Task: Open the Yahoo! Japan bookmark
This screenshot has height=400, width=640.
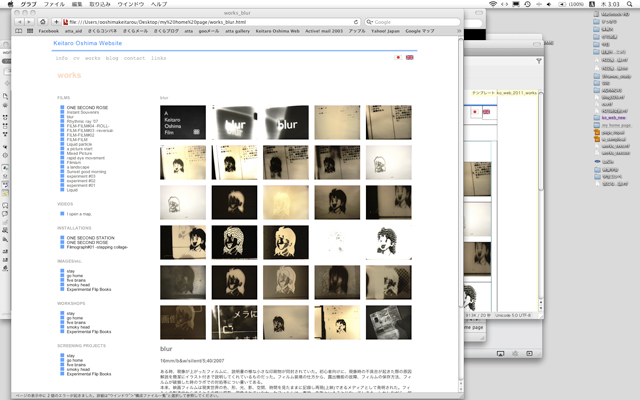Action: (385, 31)
